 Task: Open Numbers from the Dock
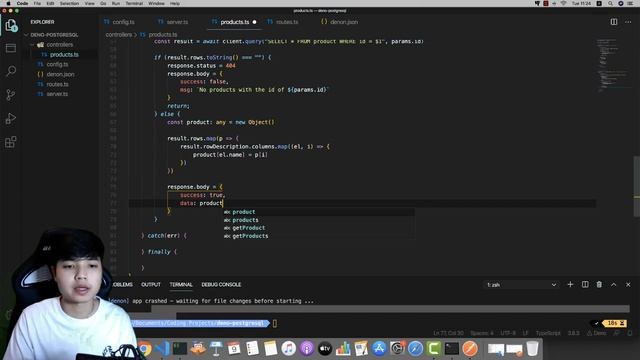point(343,349)
